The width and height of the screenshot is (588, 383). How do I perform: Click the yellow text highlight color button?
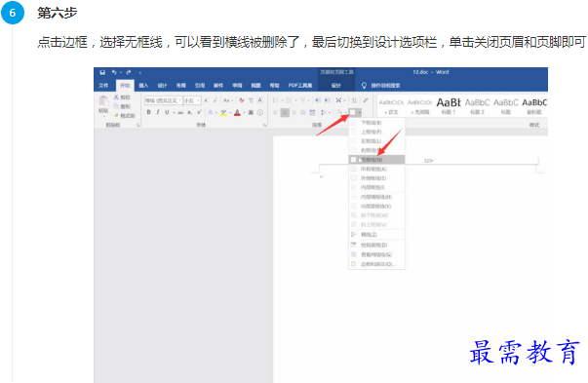click(223, 112)
